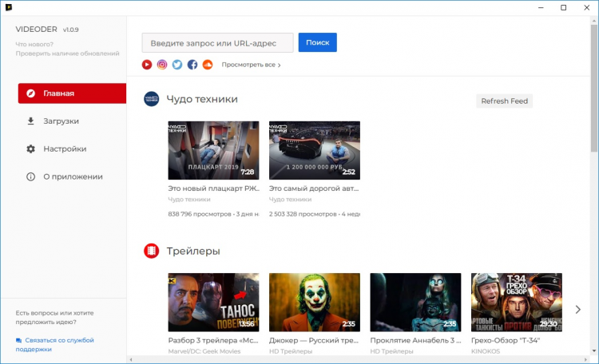Open the Чудо техники channel avatar
The image size is (599, 364).
[x=151, y=99]
